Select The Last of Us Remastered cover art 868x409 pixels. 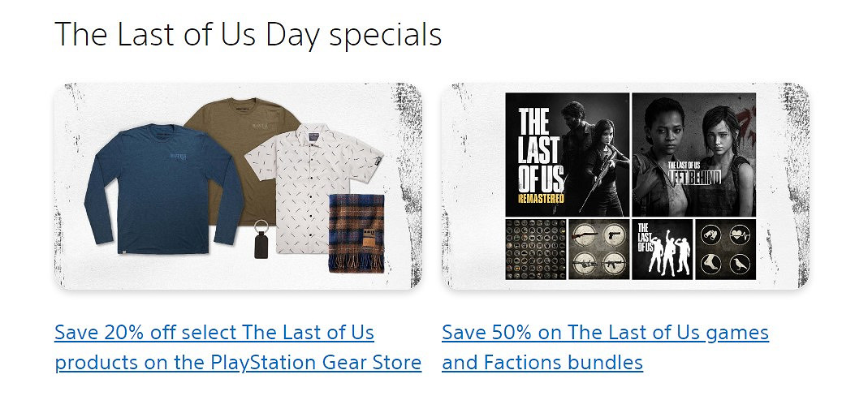click(567, 154)
